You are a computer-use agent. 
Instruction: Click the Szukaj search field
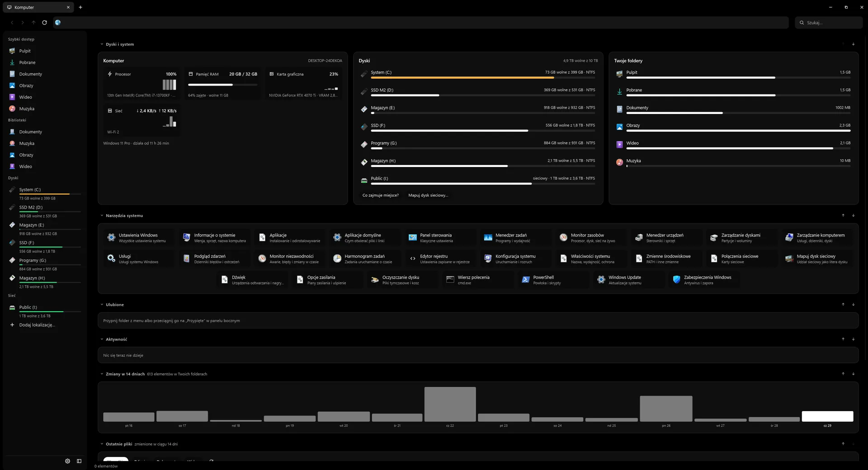pos(829,23)
